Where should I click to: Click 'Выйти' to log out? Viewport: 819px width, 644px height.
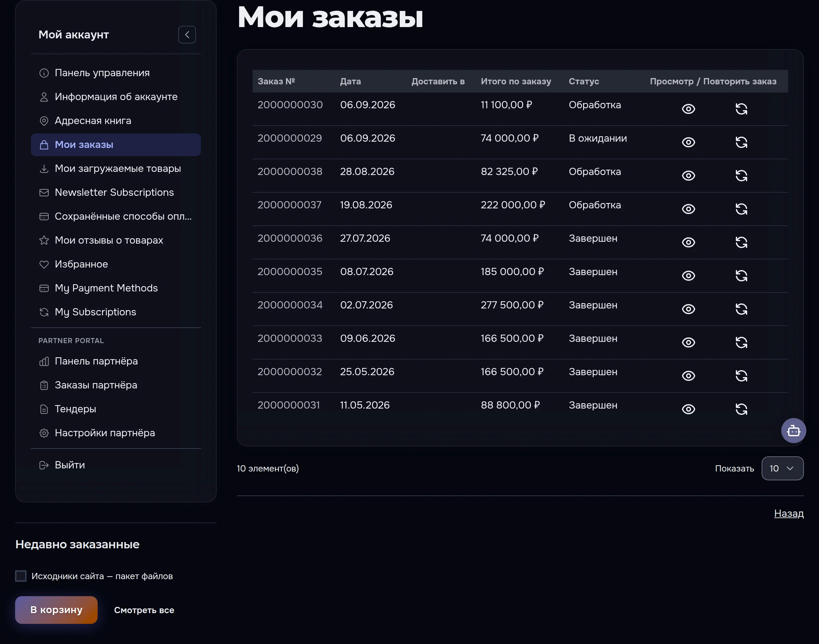[116, 465]
